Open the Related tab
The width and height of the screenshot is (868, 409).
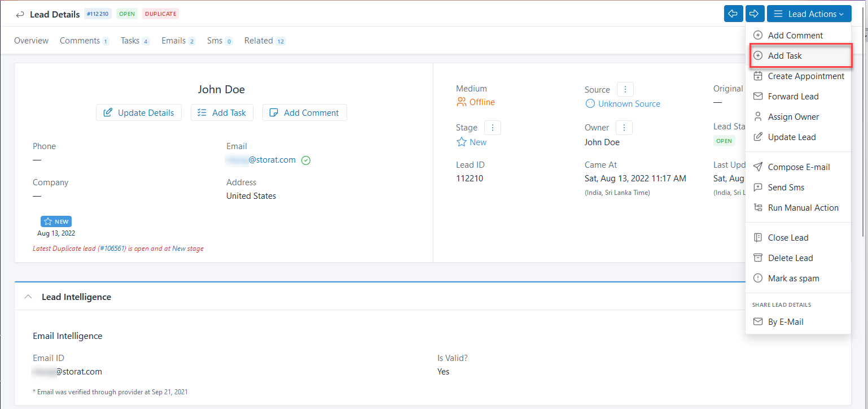coord(259,40)
